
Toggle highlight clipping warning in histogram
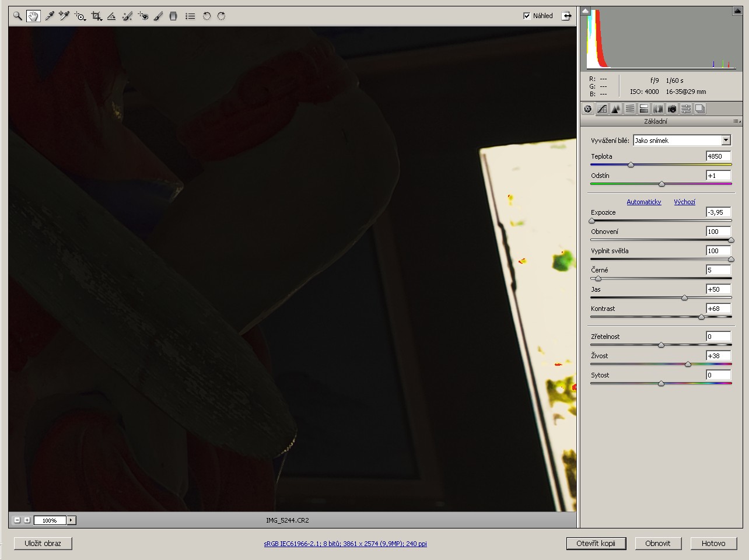737,11
